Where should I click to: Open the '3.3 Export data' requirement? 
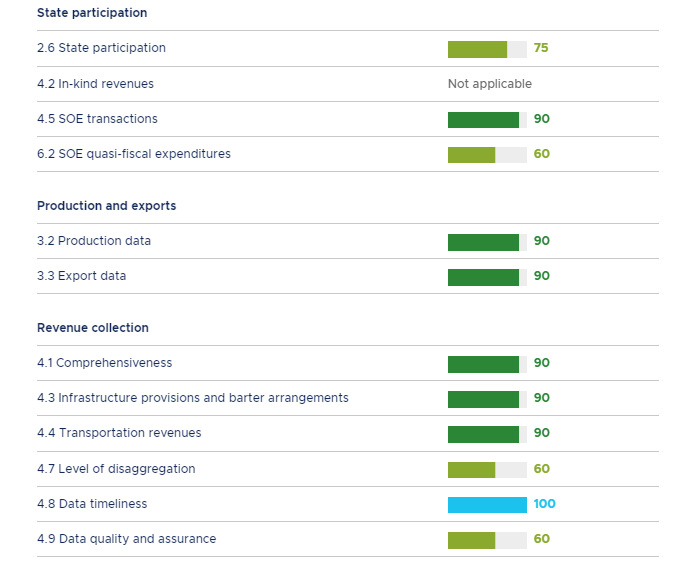point(81,276)
